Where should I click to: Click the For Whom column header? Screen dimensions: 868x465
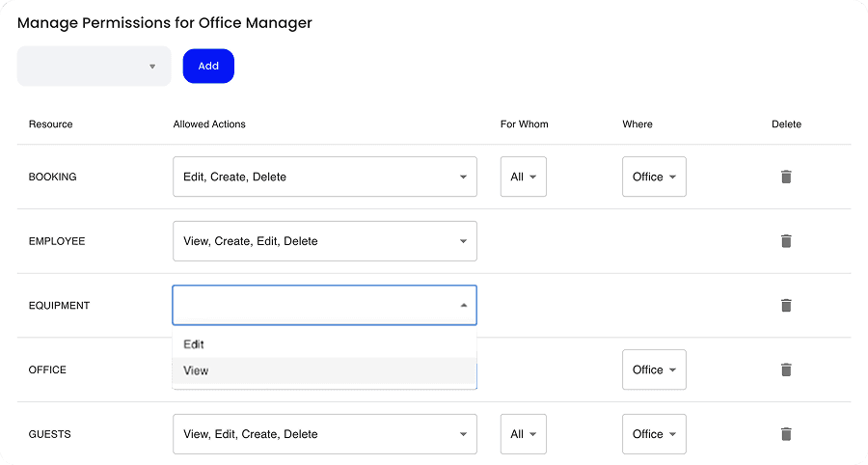click(x=525, y=124)
